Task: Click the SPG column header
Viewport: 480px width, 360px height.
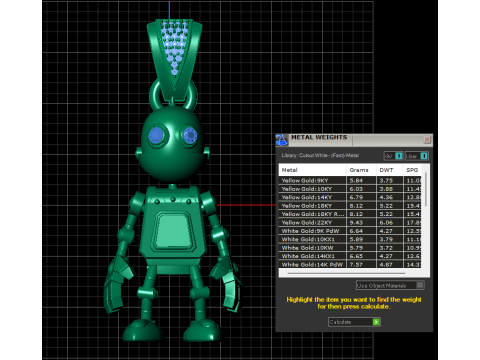Action: coord(412,170)
